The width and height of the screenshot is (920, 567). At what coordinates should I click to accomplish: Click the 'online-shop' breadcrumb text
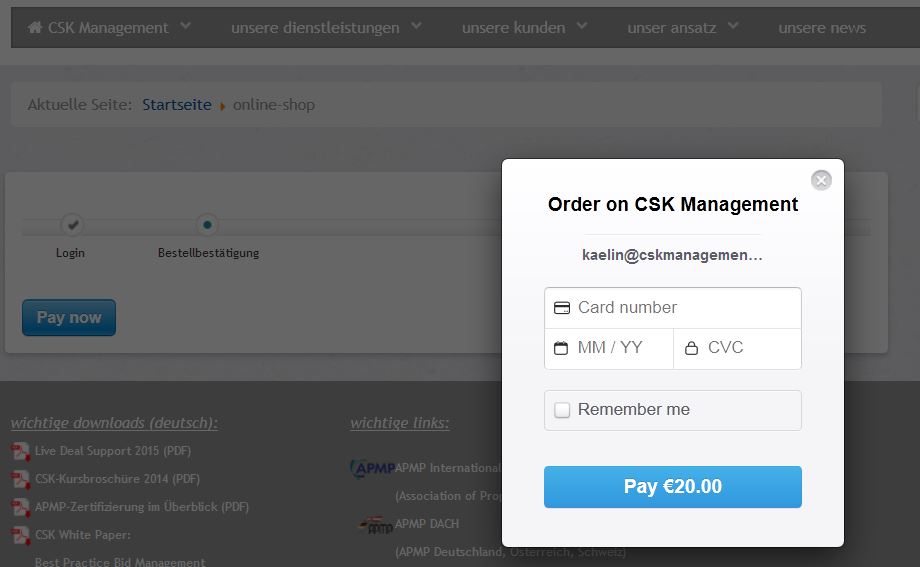(x=274, y=104)
